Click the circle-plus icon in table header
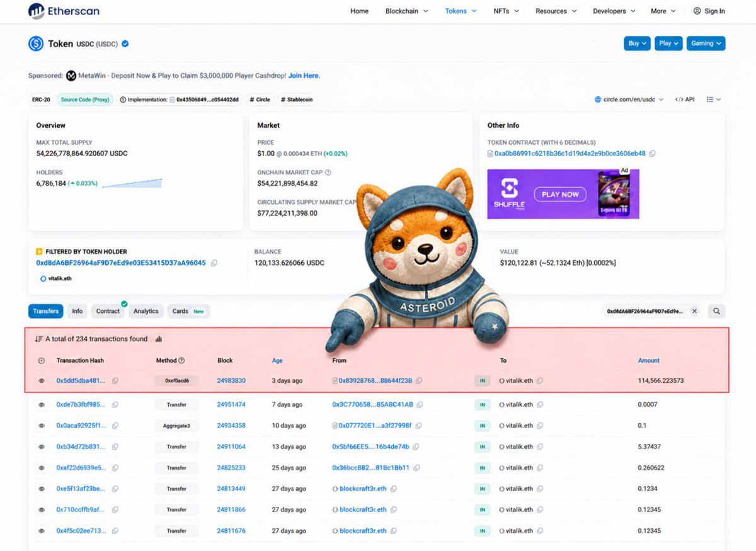This screenshot has height=551, width=756. coord(42,360)
